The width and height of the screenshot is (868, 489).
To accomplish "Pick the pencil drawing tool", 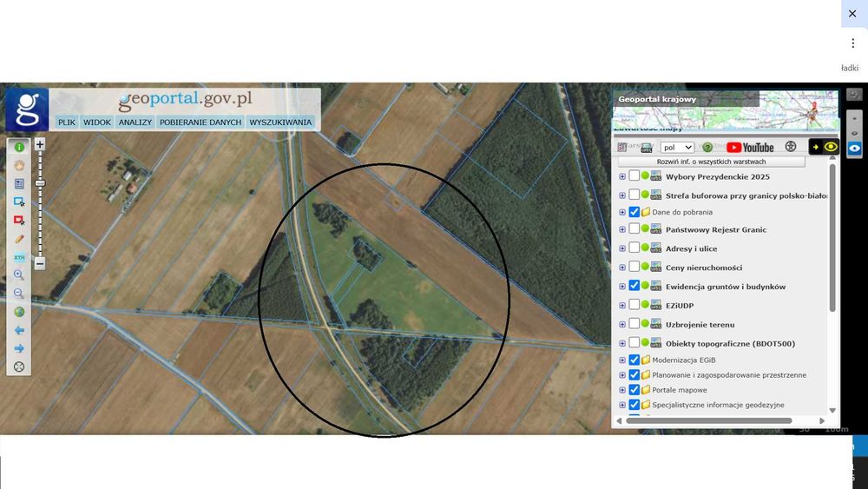I will click(19, 239).
